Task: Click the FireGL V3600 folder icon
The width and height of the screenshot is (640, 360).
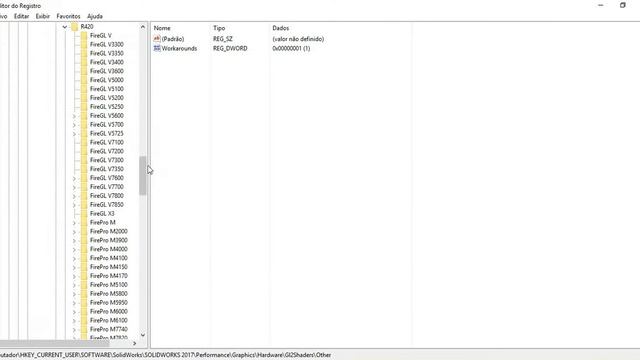Action: 84,71
